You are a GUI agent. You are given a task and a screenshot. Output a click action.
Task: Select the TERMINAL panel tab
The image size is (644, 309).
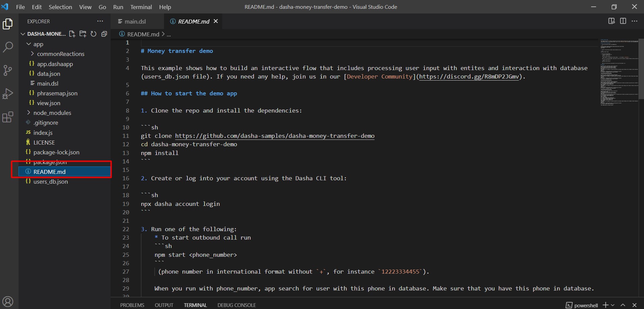(x=195, y=305)
